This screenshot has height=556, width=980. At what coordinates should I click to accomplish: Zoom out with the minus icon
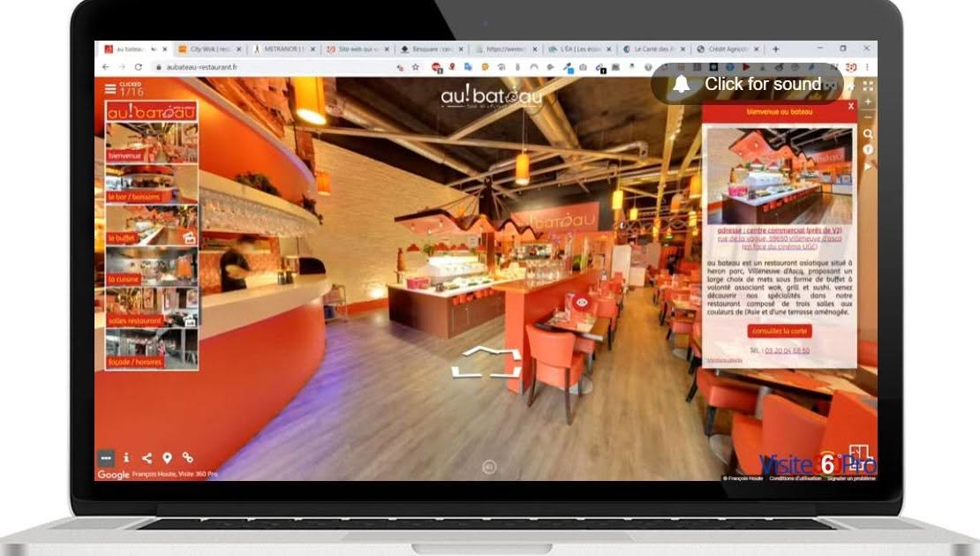point(868,116)
